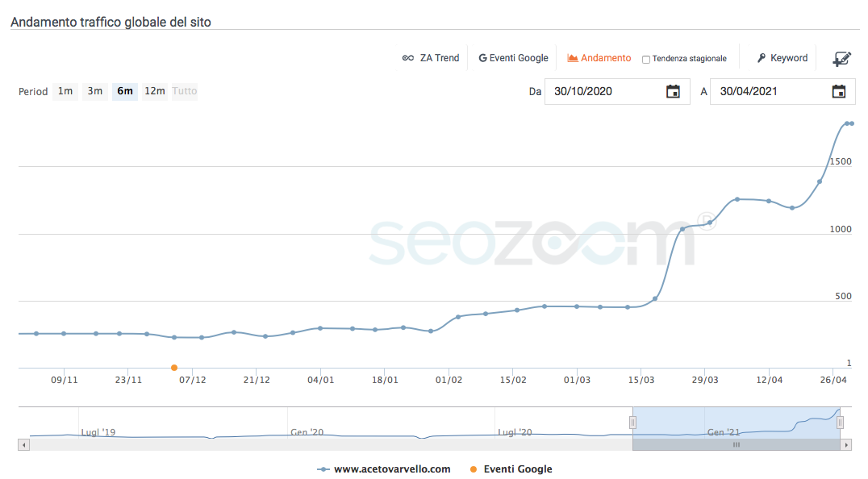Switch to the 12m period view
This screenshot has height=479, width=868.
click(155, 91)
